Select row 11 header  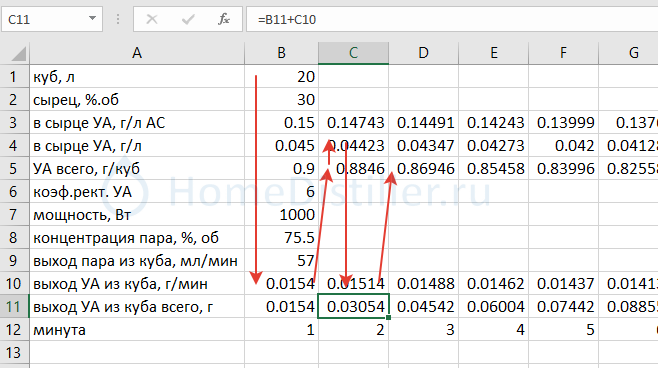(14, 307)
